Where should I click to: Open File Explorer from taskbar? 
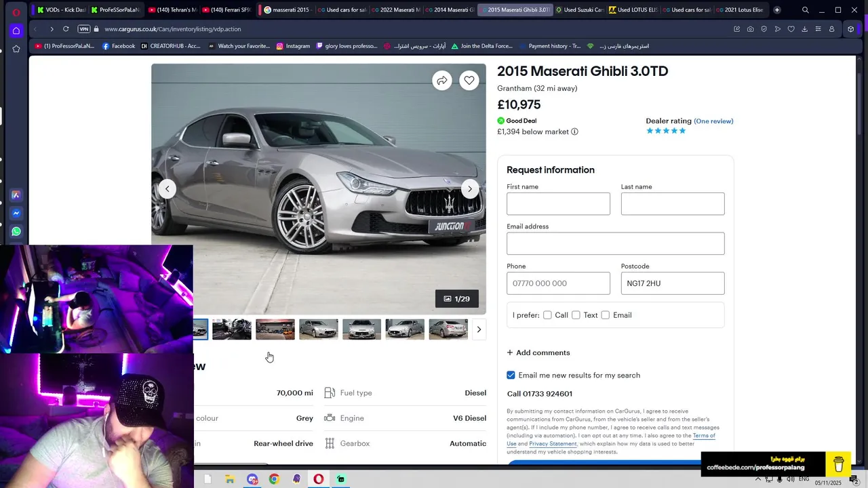230,479
